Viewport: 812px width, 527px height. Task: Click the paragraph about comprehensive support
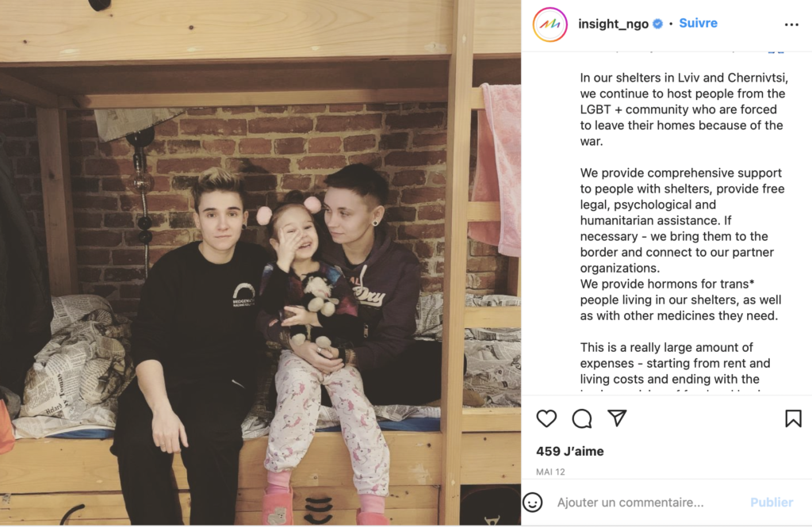click(x=683, y=220)
